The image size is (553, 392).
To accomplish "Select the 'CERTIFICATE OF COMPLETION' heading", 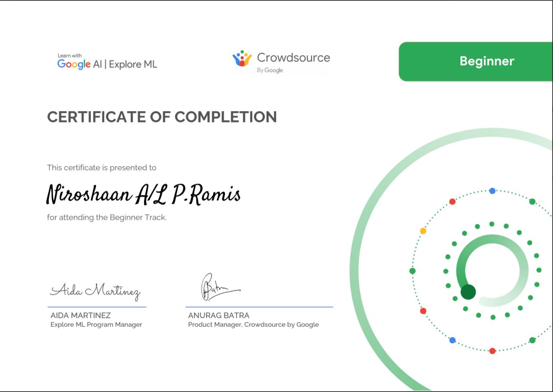I will click(162, 117).
